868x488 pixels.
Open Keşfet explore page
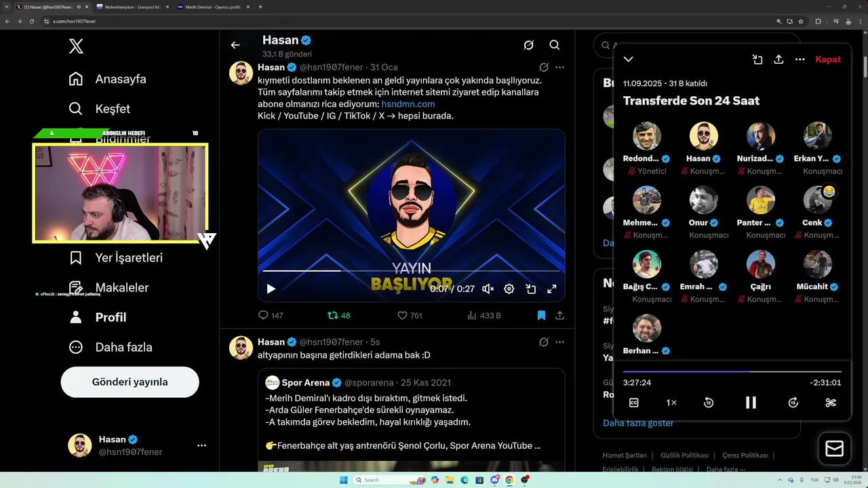pyautogui.click(x=99, y=108)
